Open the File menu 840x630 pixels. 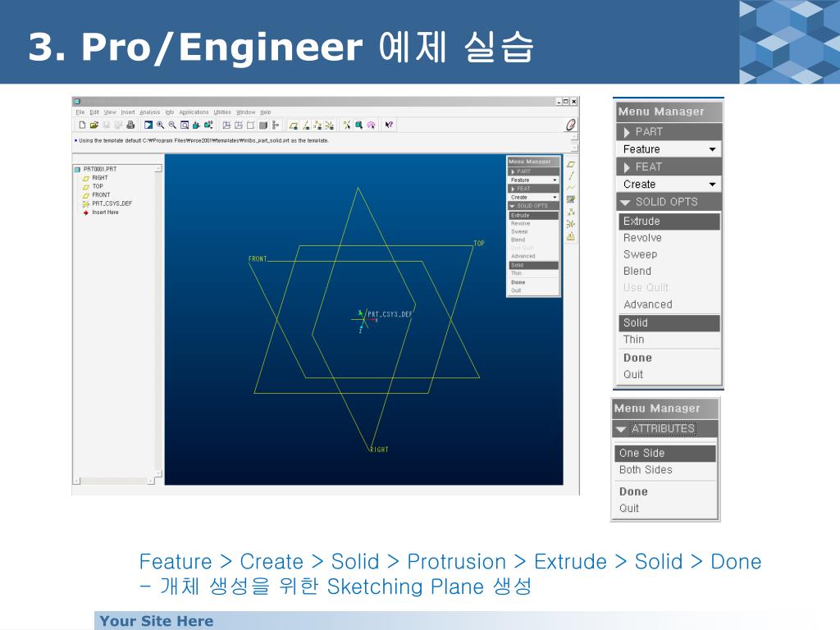tap(80, 112)
